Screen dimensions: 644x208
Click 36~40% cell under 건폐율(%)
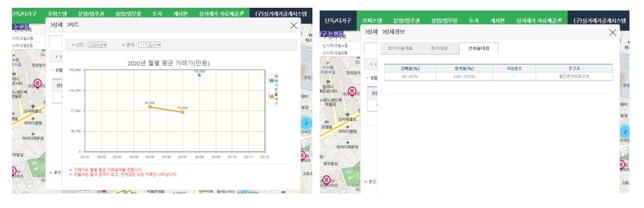410,76
